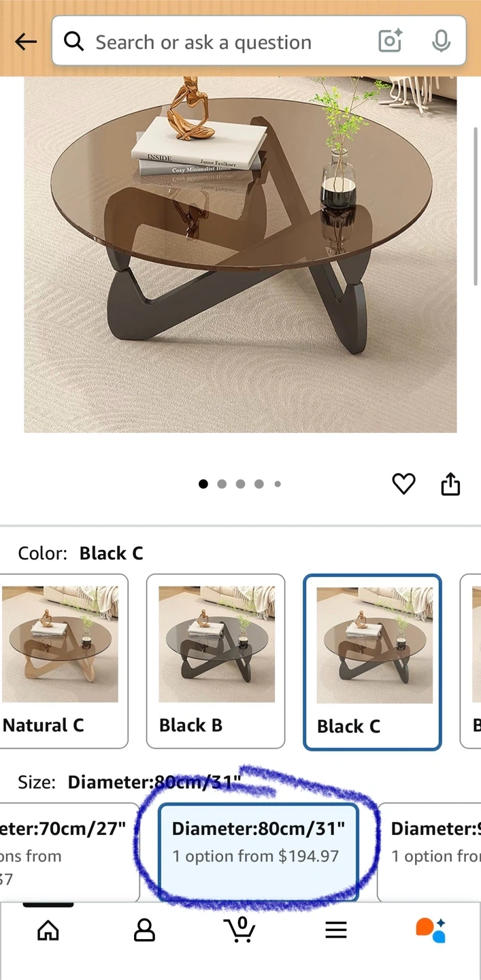Select Diameter:70cm/27" size option
The height and width of the screenshot is (980, 481).
(x=68, y=852)
